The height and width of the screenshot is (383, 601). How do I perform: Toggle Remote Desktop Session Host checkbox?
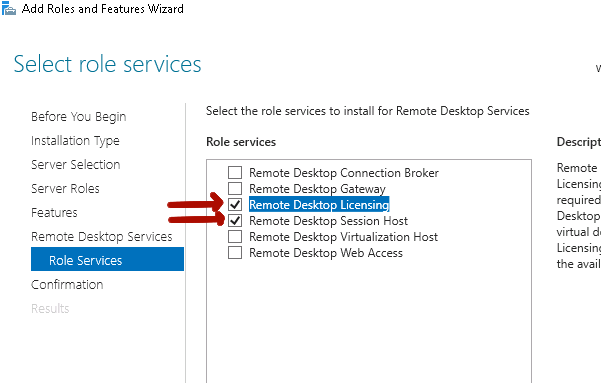(235, 220)
